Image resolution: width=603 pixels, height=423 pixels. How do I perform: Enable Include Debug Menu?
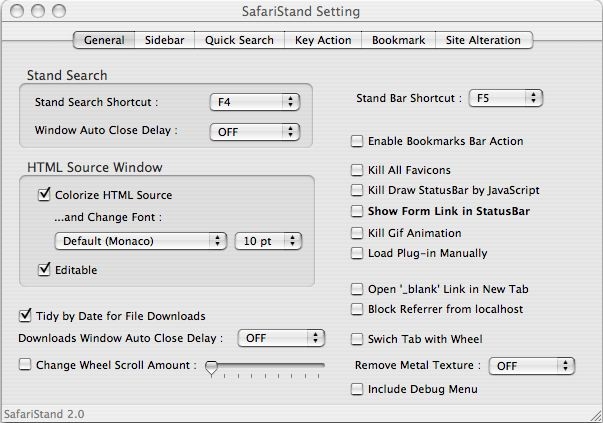[357, 389]
